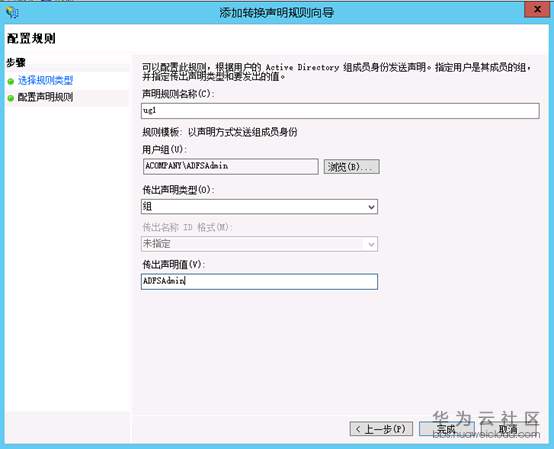Click the 用户组(U) label
Image resolution: width=554 pixels, height=449 pixels.
pyautogui.click(x=164, y=149)
